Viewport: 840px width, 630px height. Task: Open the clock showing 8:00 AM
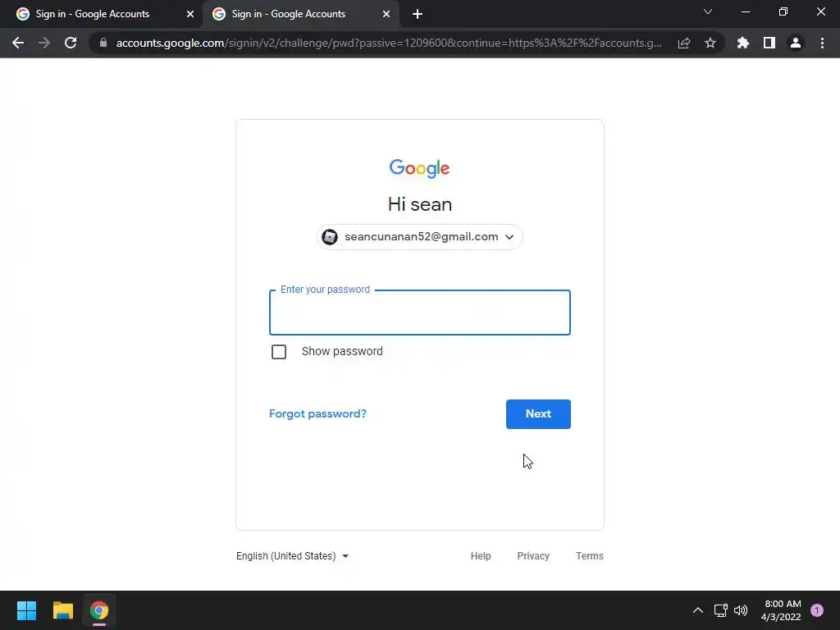781,610
